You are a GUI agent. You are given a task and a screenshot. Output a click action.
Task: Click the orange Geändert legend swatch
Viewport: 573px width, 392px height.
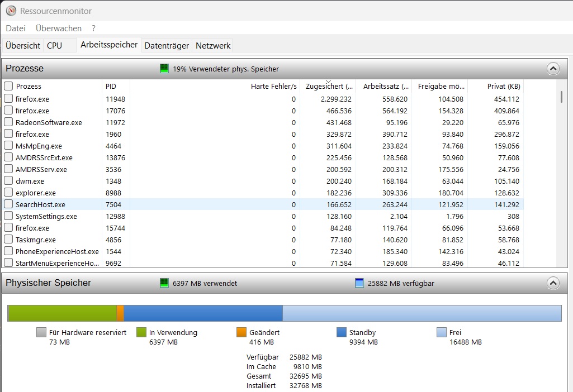(x=241, y=332)
